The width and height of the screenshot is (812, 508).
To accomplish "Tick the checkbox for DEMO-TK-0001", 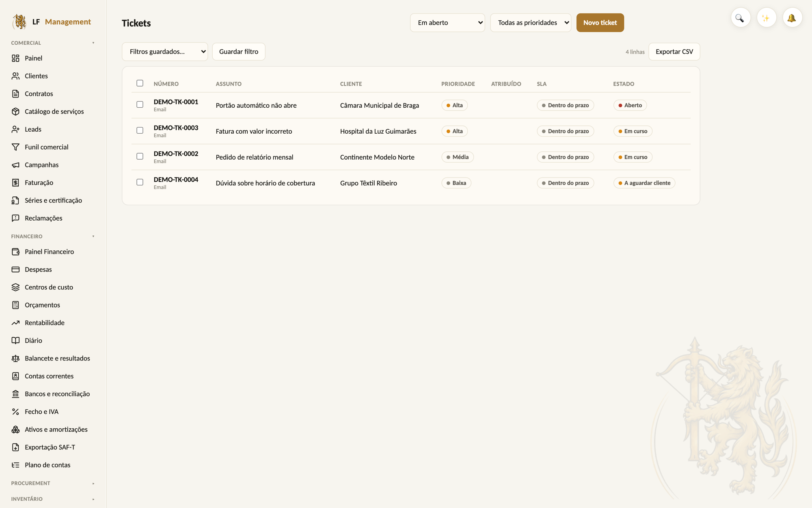I will click(x=140, y=104).
